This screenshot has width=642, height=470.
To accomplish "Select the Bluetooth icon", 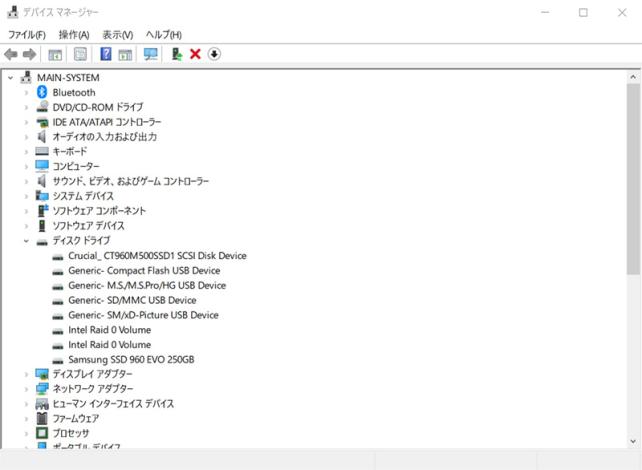I will (42, 92).
